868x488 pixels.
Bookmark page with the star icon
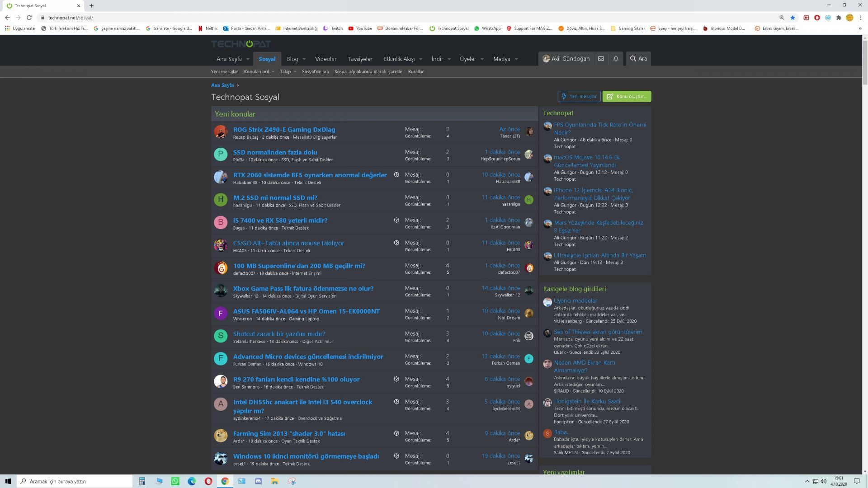click(793, 18)
